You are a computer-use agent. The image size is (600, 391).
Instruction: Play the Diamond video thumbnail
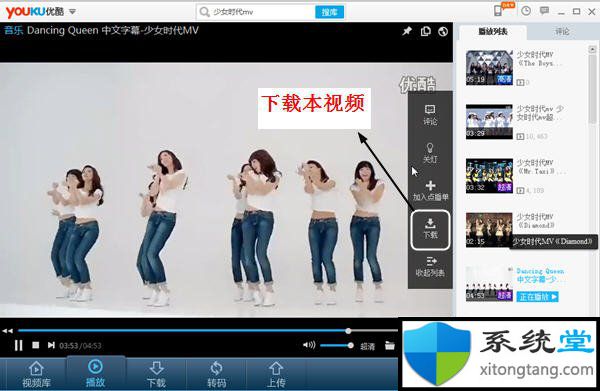(489, 230)
